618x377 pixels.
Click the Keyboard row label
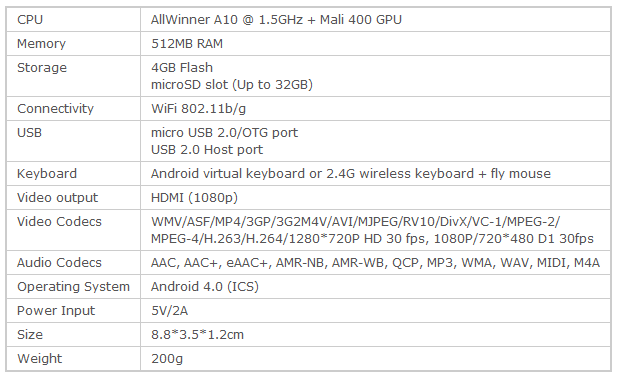tap(47, 174)
